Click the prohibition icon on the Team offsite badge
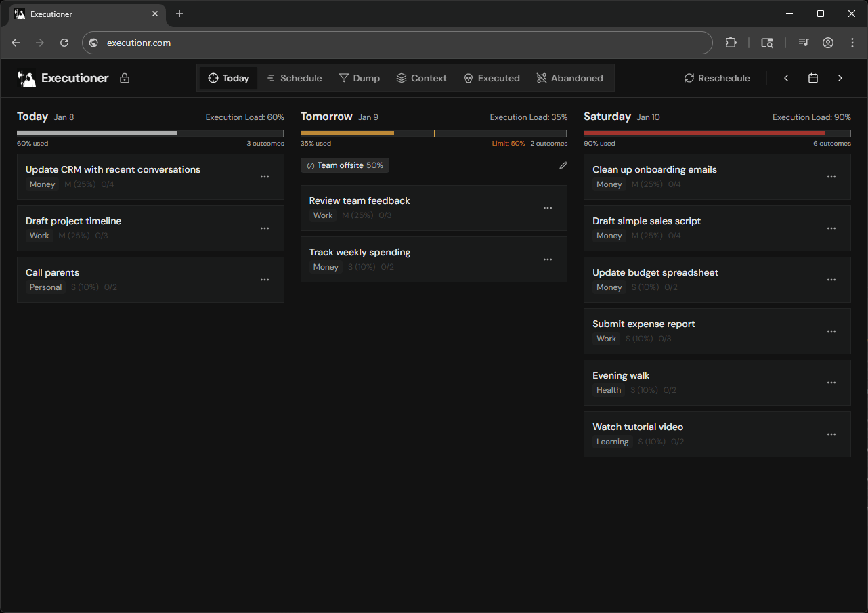 tap(310, 165)
